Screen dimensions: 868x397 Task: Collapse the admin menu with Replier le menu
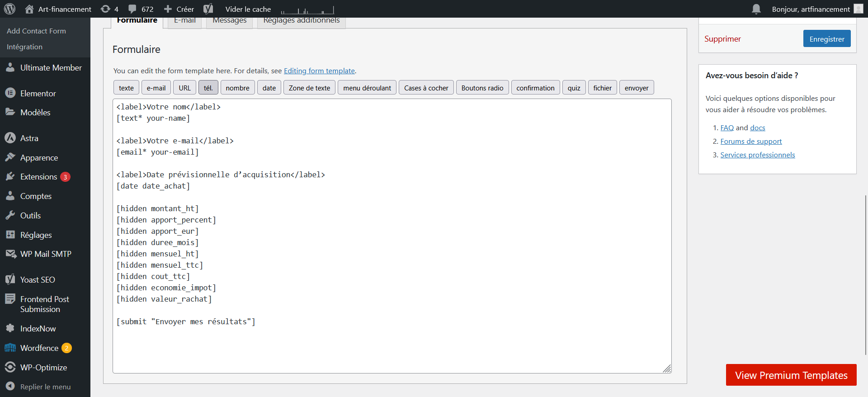pyautogui.click(x=45, y=387)
